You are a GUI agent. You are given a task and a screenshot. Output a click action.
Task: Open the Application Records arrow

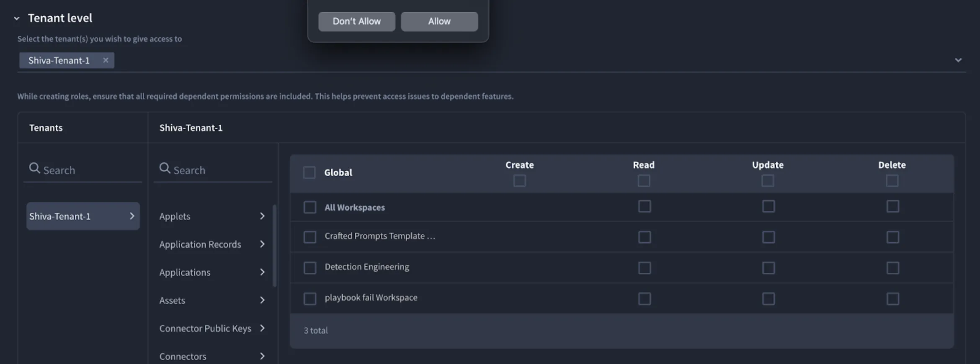coord(262,244)
